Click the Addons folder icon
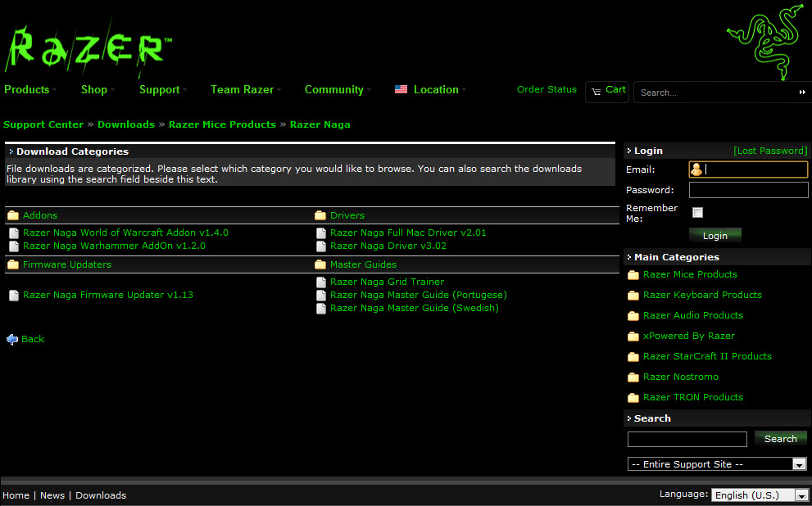Image resolution: width=812 pixels, height=506 pixels. click(x=13, y=215)
